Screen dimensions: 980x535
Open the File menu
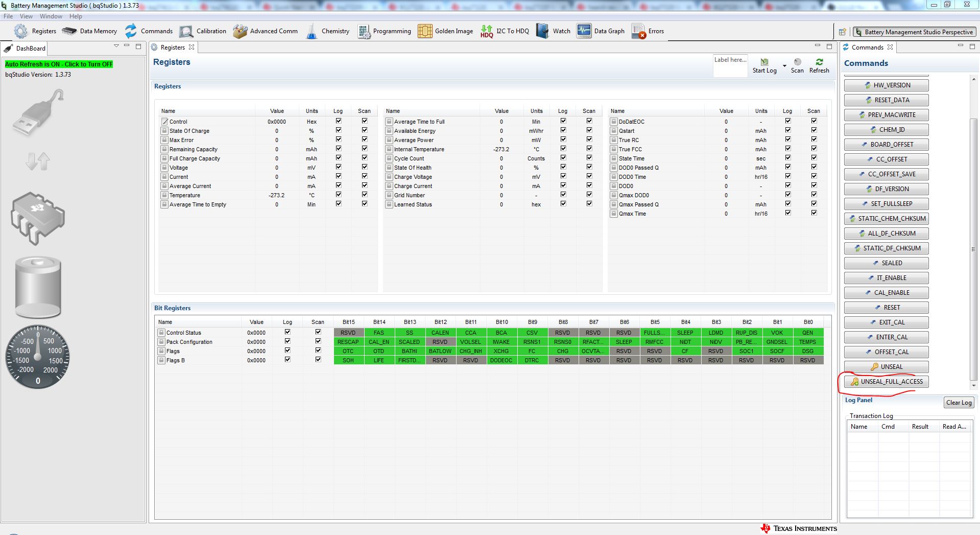click(x=8, y=16)
